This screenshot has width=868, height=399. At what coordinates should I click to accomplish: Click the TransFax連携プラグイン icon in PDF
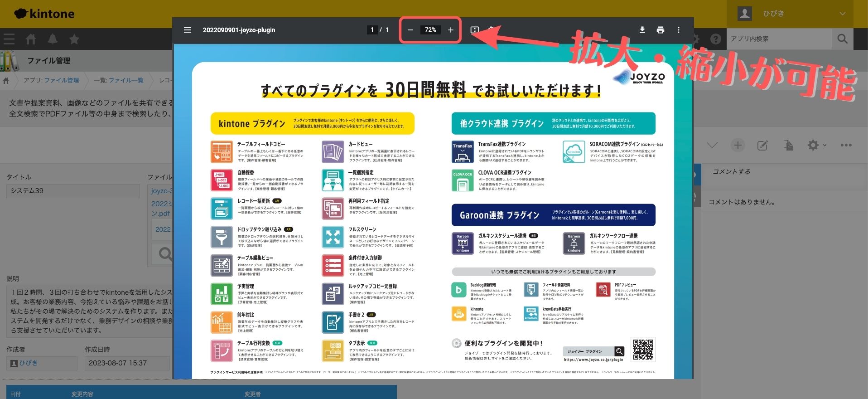click(463, 151)
